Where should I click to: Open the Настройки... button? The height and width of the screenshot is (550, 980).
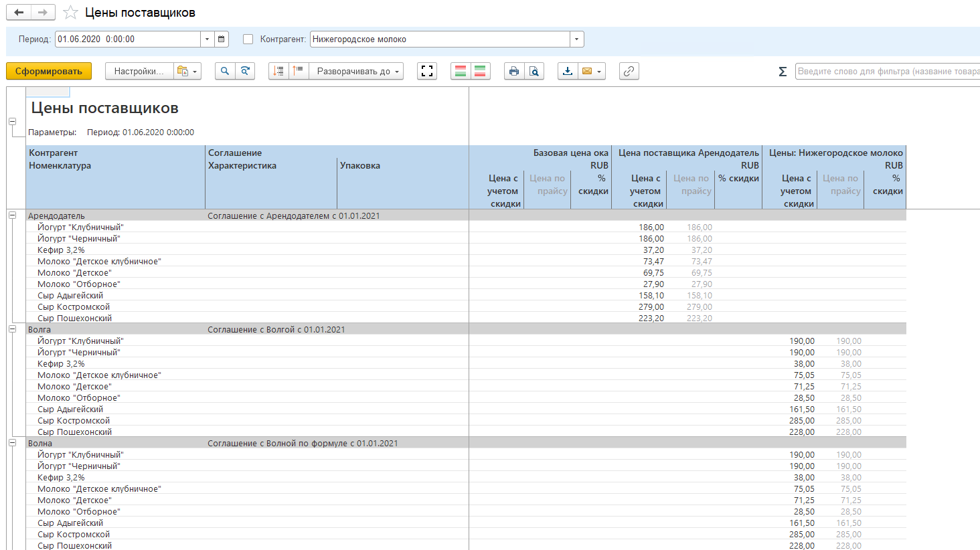139,72
